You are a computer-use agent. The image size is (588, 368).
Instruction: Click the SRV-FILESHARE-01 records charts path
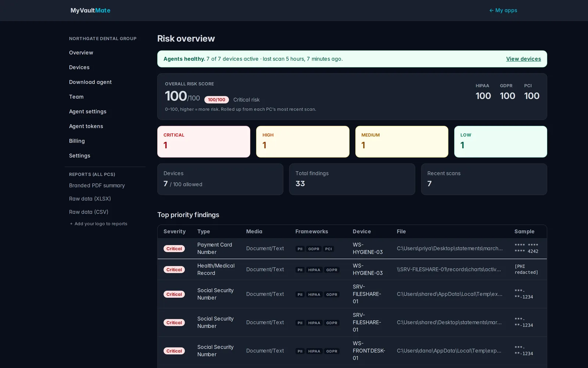(449, 269)
